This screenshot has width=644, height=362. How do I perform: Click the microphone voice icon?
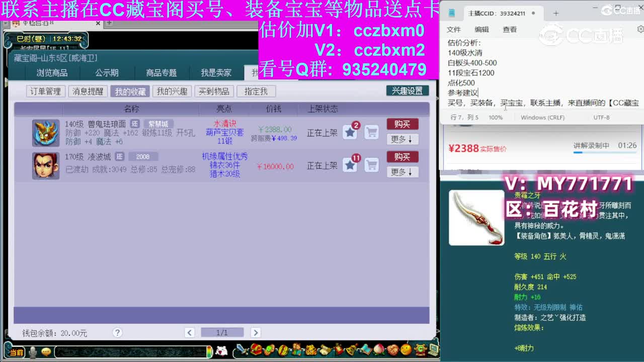[33, 352]
